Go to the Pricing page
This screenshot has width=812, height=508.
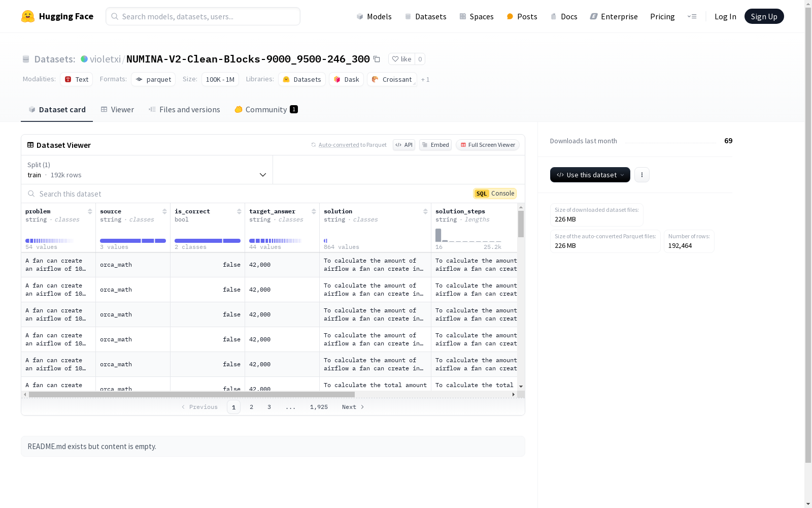pos(662,16)
